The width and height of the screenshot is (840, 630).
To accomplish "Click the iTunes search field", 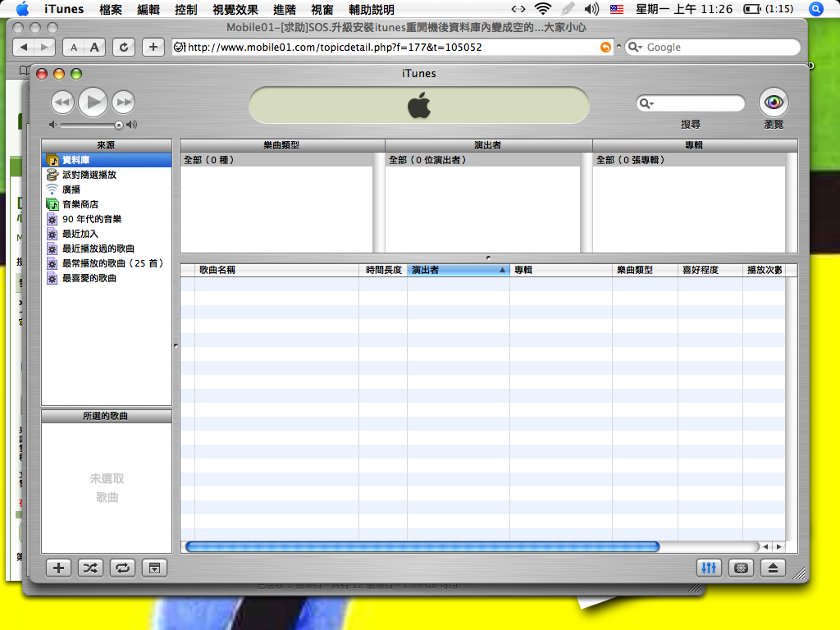I will (691, 103).
